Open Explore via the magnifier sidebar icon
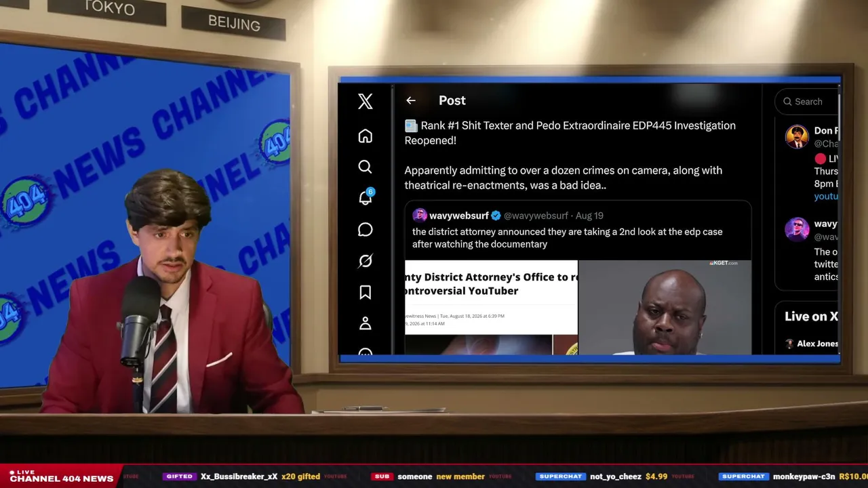 (366, 167)
